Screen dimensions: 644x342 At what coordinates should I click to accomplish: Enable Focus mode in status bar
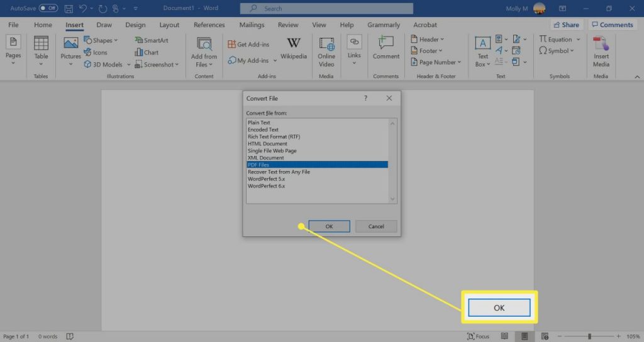click(478, 336)
